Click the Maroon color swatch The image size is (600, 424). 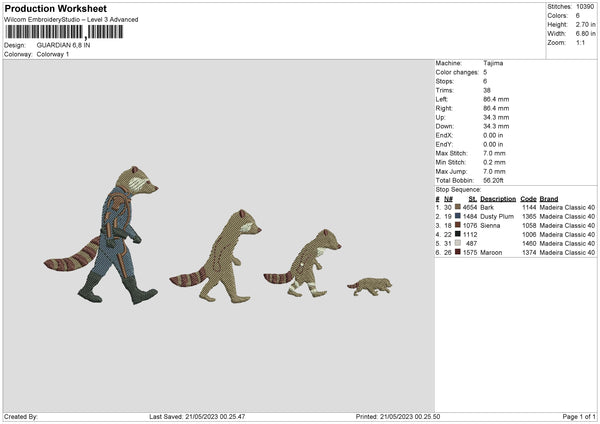pyautogui.click(x=458, y=252)
